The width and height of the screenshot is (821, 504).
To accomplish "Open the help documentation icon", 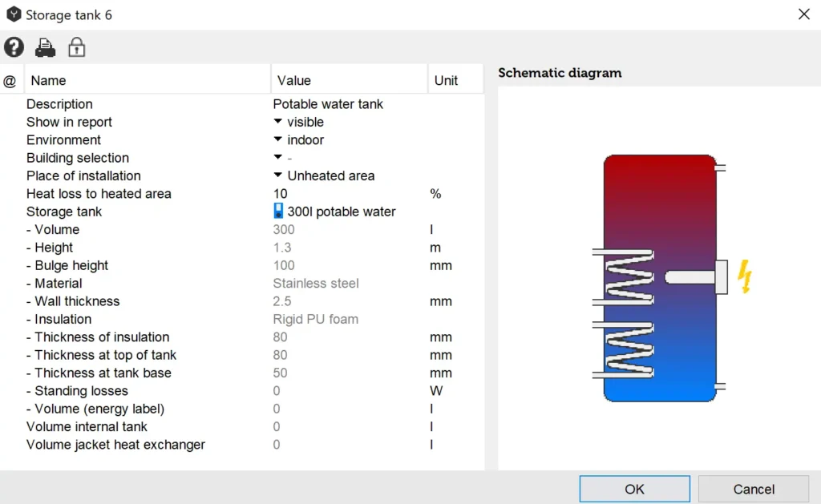I will click(14, 46).
